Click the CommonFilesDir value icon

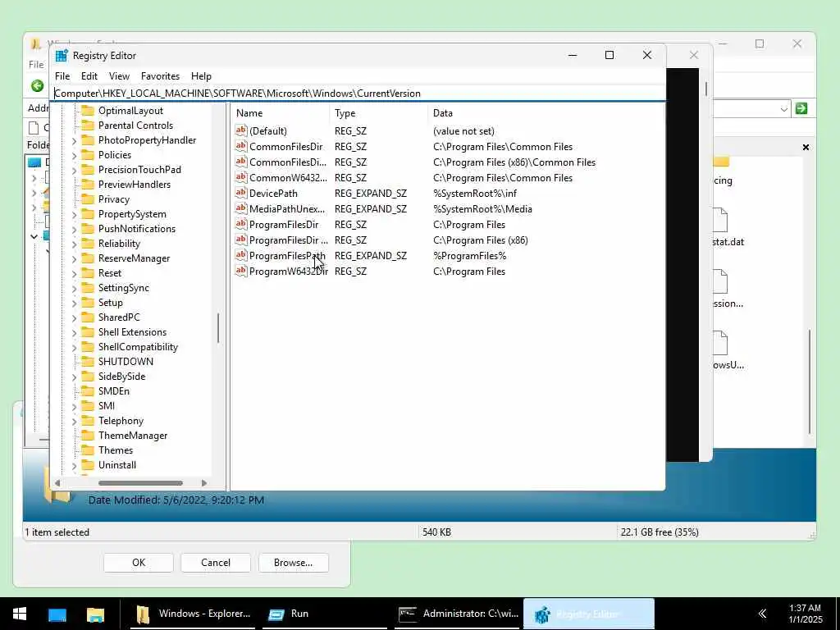241,146
